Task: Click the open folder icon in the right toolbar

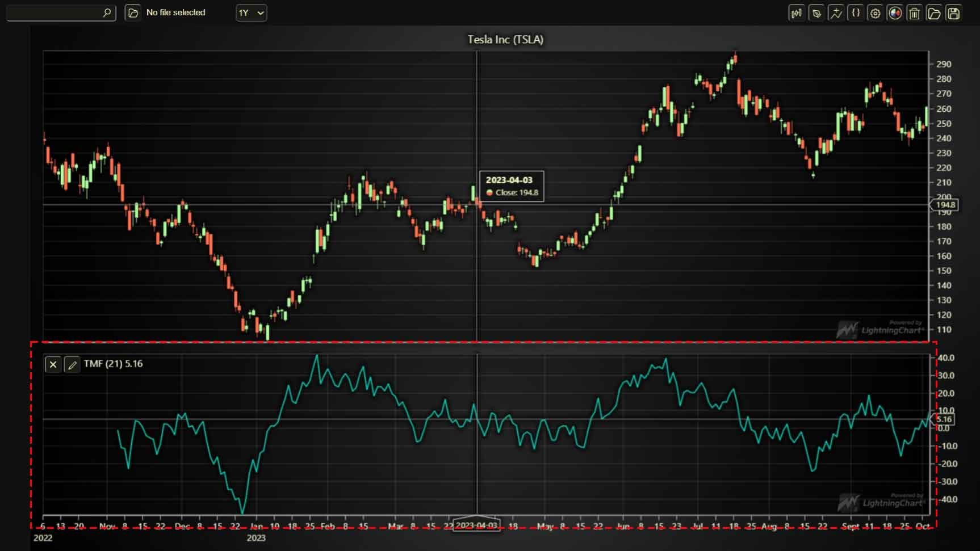Action: pos(934,13)
